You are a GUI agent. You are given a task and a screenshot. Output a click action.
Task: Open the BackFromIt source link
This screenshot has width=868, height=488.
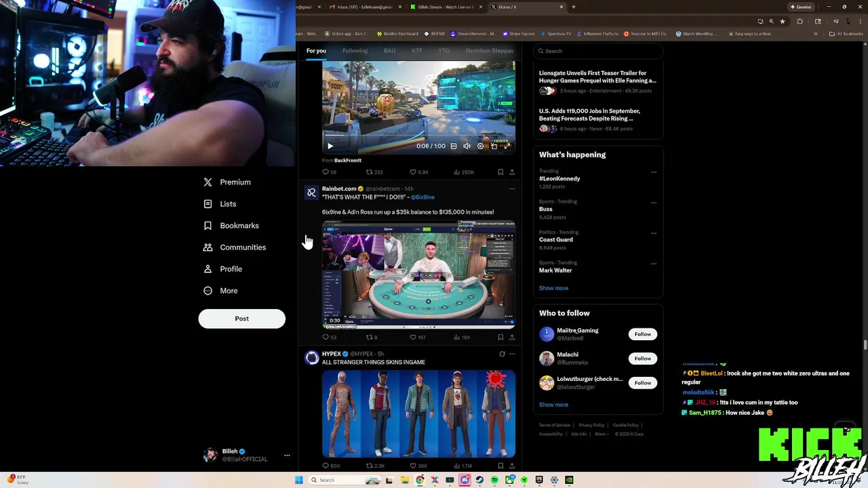pos(348,161)
